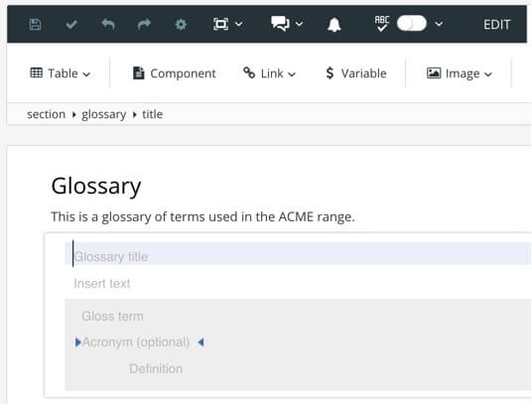Image resolution: width=532 pixels, height=405 pixels.
Task: Click the Definition placeholder
Action: click(156, 368)
